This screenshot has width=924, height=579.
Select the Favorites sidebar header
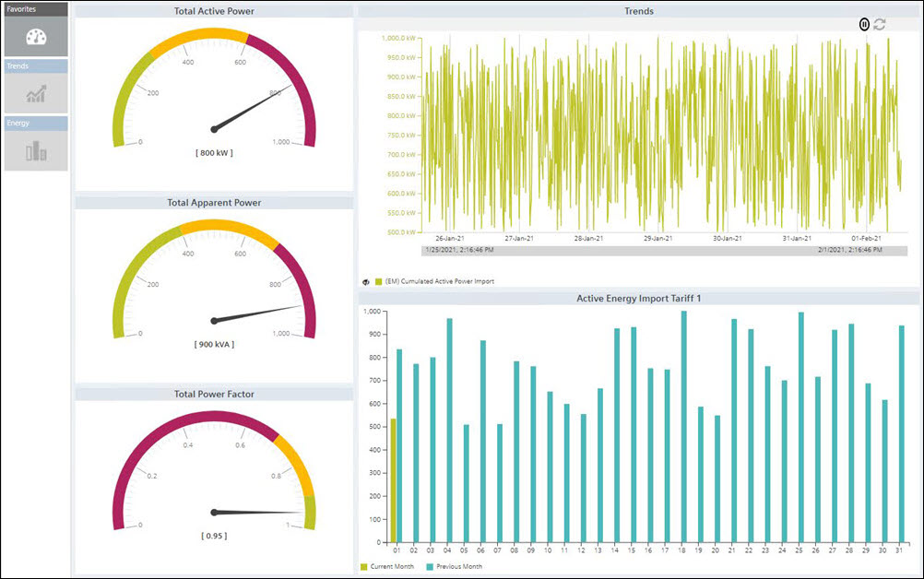(x=35, y=8)
